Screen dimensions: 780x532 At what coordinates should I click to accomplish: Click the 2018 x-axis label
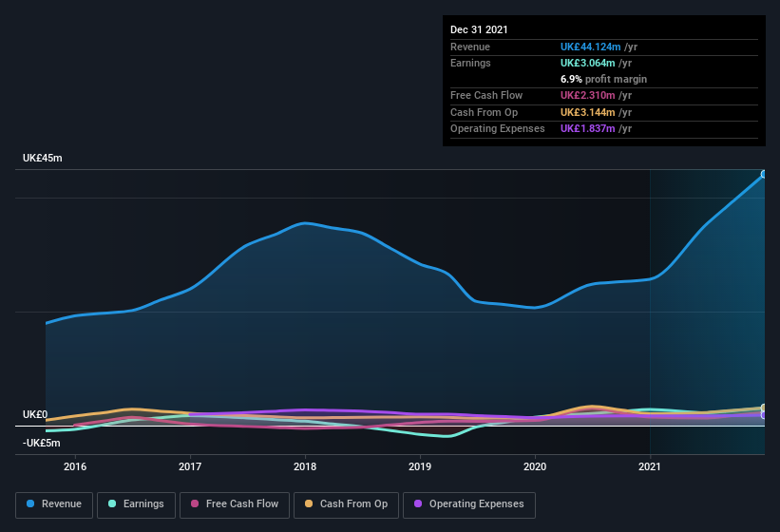point(305,466)
